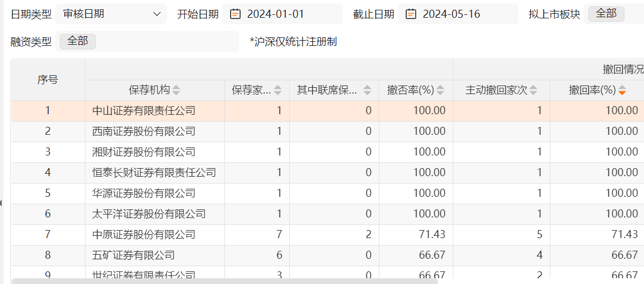
Task: Select row 太平洋证券股份有限公司
Action: (x=327, y=214)
